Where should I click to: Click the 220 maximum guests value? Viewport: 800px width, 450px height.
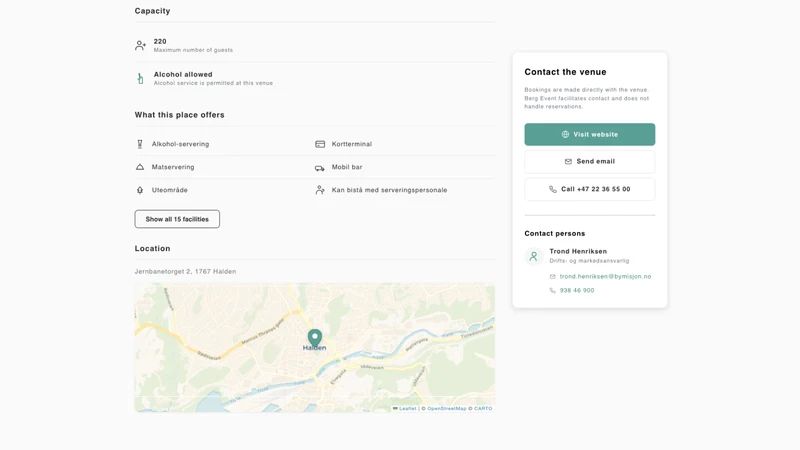click(160, 41)
